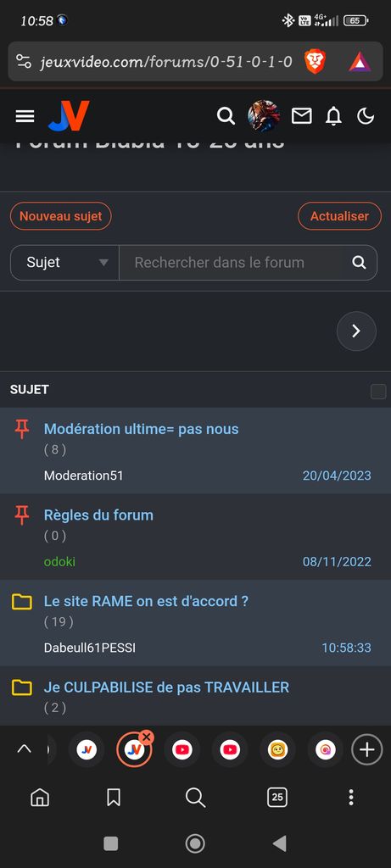
Task: Open topic Le site RAME on est d'accord ?
Action: pos(146,601)
